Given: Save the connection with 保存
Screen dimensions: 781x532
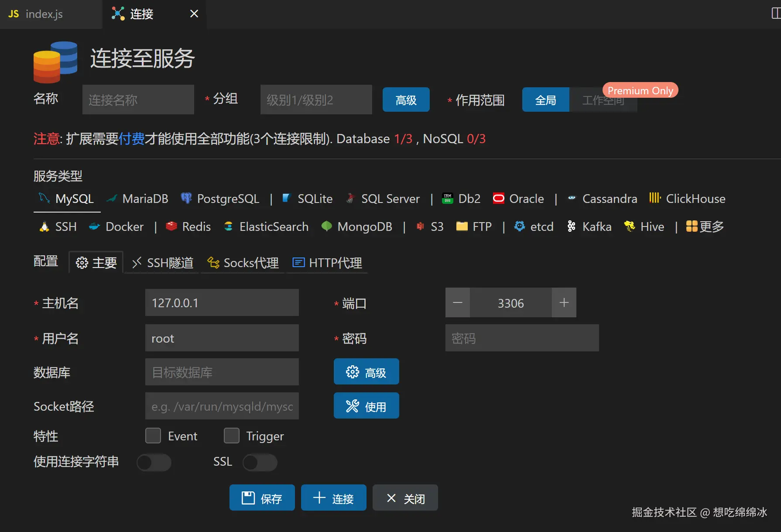Looking at the screenshot, I should tap(262, 498).
